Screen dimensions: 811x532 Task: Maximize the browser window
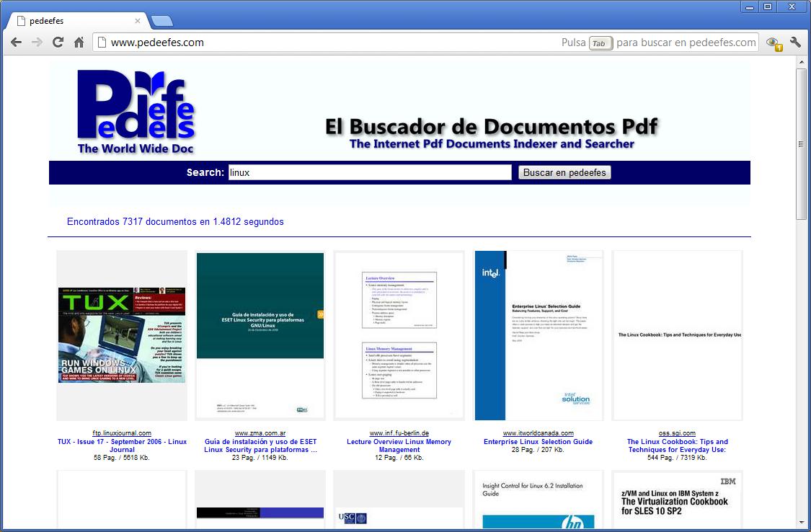[x=768, y=6]
